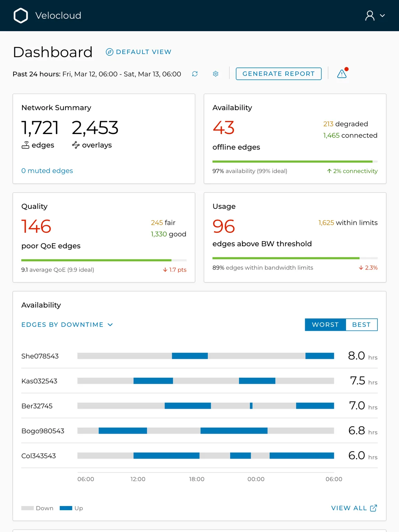Click the bandwidth limits progress bar

point(295,258)
